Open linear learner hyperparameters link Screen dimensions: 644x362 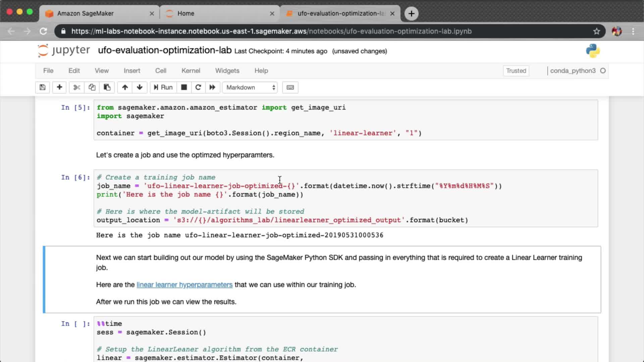tap(184, 285)
